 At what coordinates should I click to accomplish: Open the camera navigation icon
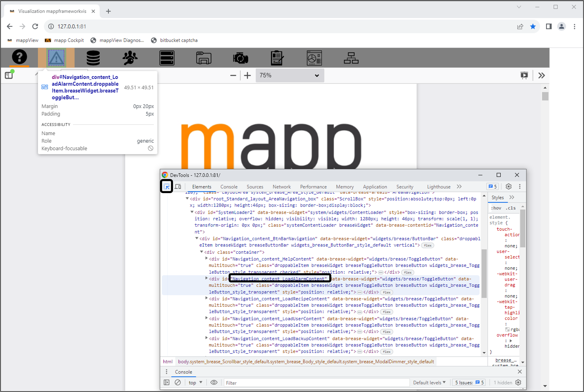pos(240,58)
